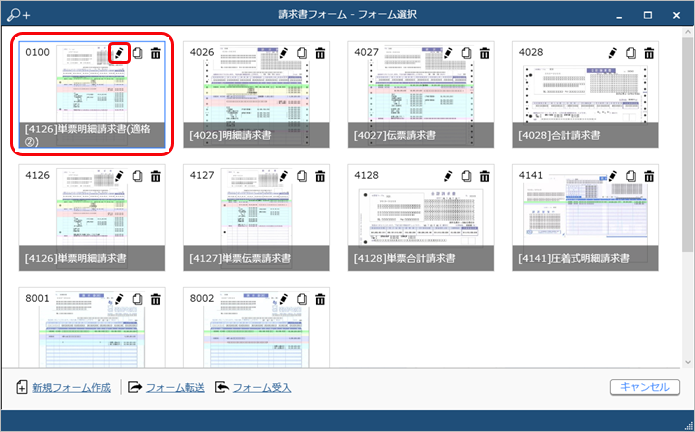Click the magnifier zoom icon in title bar
695x432 pixels.
tap(19, 15)
